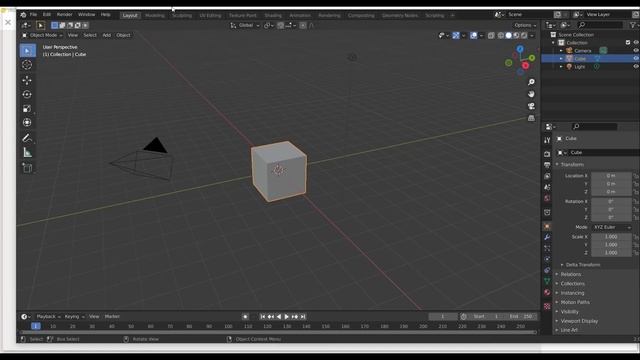Switch to solid viewport shading
The image size is (640, 360).
pos(509,36)
